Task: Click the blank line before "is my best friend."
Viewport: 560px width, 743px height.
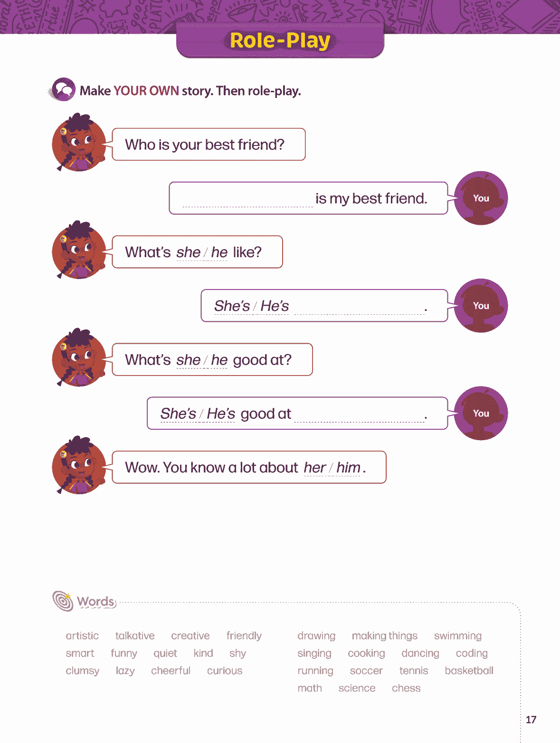Action: click(247, 200)
